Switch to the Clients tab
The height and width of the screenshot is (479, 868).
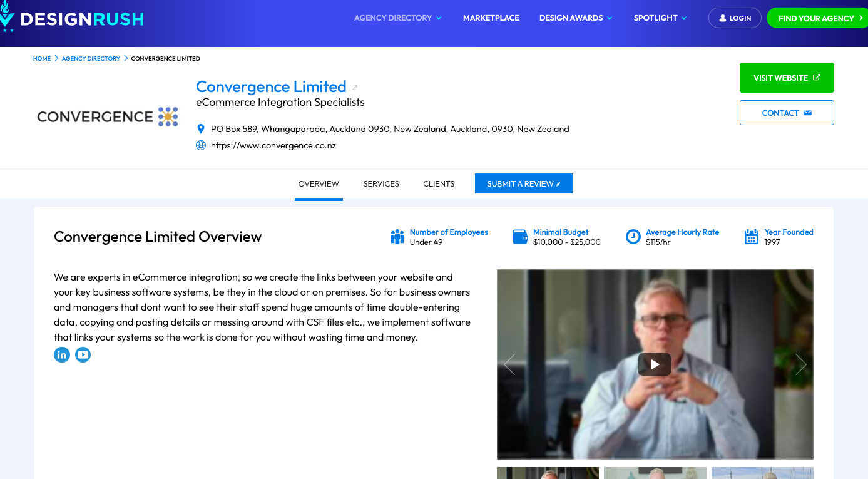click(x=439, y=184)
